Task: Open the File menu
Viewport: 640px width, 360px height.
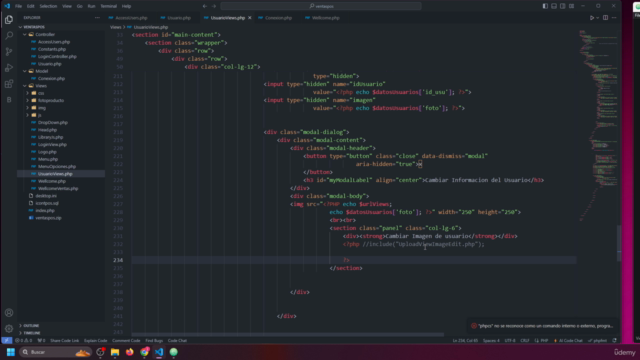Action: point(18,6)
